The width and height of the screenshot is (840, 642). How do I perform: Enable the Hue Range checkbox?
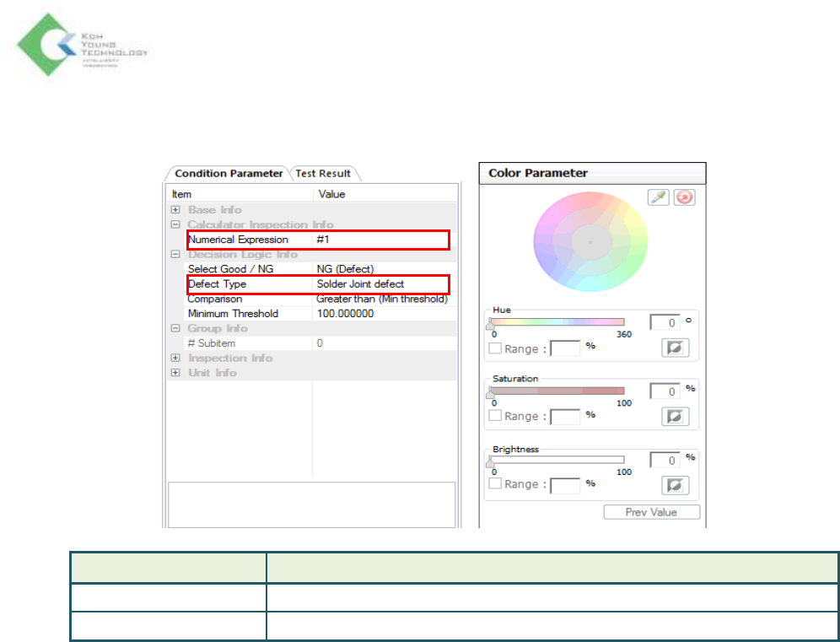(x=495, y=348)
